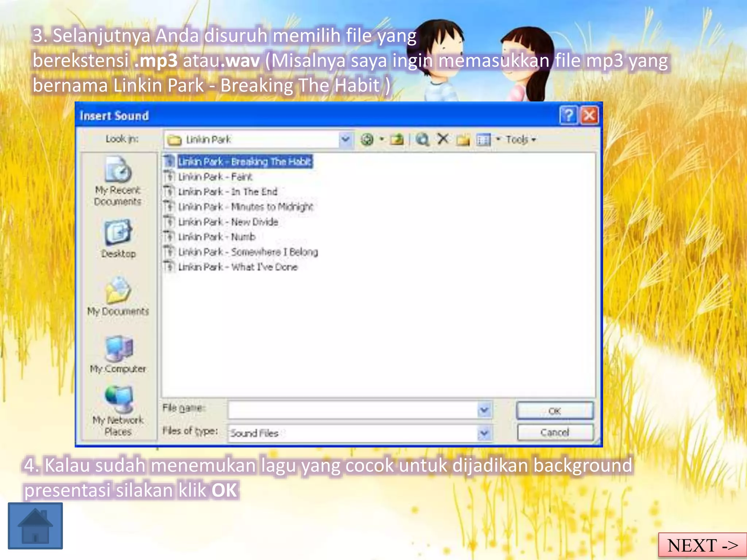
Task: Click the audio file icon beside New Divide
Action: click(x=169, y=221)
